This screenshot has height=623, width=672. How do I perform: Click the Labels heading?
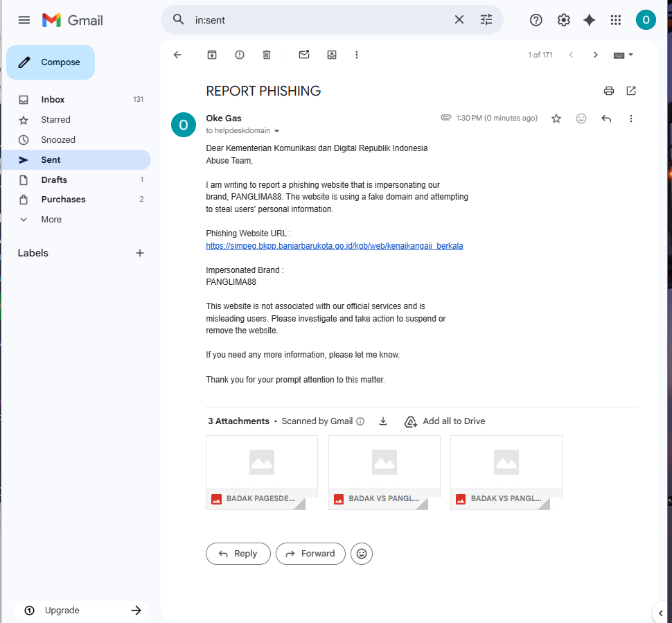33,253
